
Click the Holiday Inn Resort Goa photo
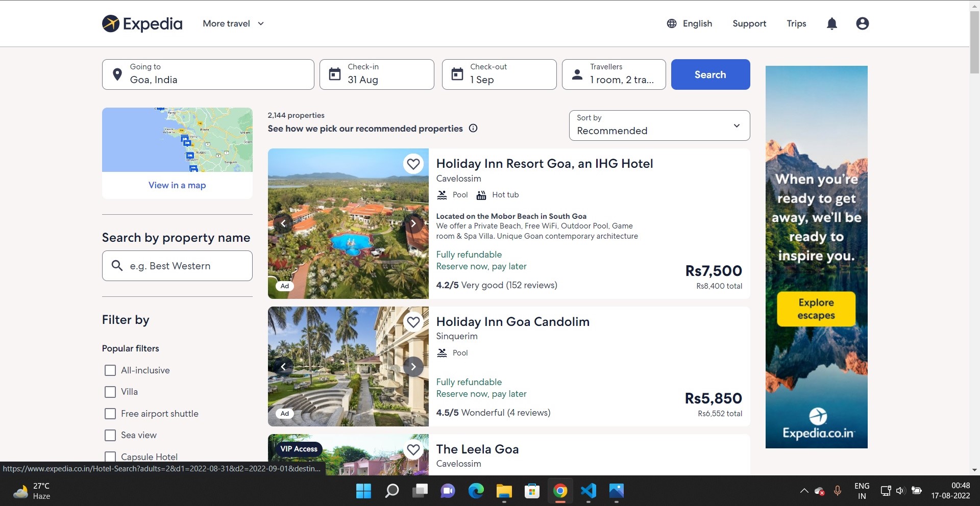coord(348,223)
